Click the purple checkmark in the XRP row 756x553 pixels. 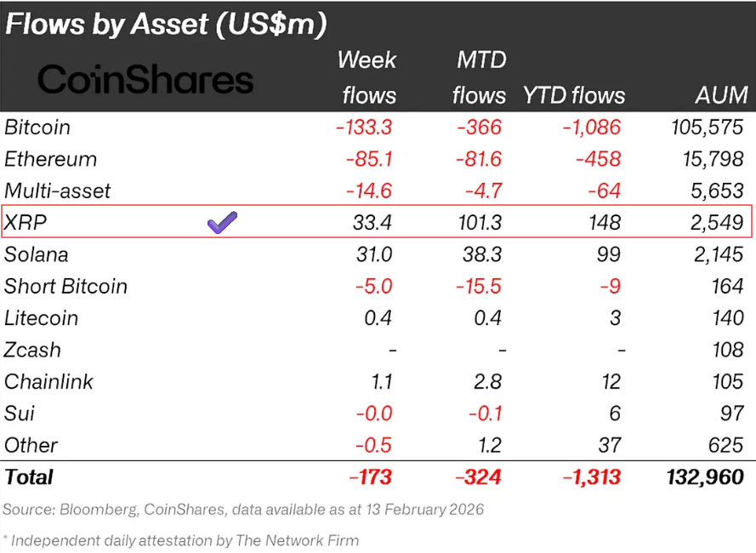222,223
